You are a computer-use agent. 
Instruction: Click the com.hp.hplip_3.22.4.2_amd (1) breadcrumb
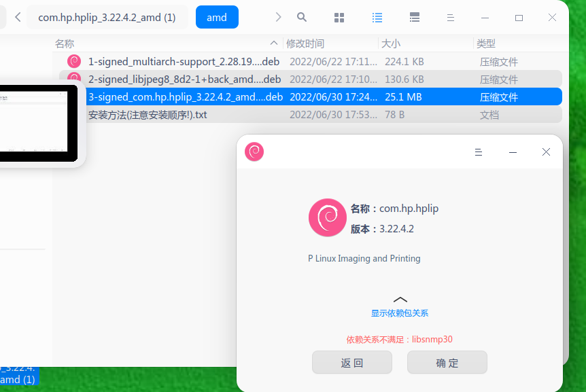pyautogui.click(x=107, y=18)
